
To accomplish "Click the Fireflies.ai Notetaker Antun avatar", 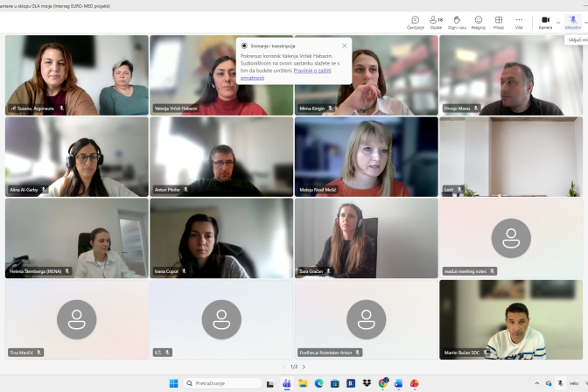I will [367, 319].
